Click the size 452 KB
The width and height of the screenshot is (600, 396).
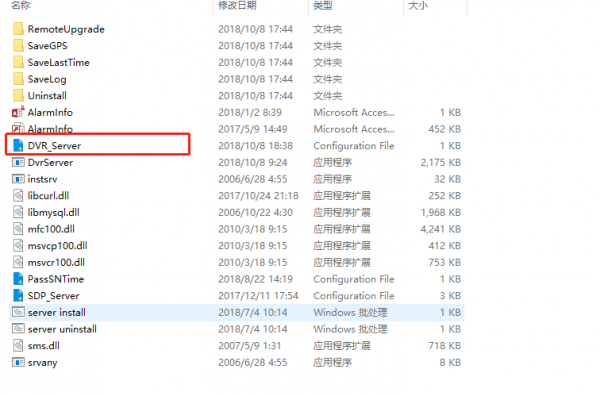pyautogui.click(x=445, y=129)
